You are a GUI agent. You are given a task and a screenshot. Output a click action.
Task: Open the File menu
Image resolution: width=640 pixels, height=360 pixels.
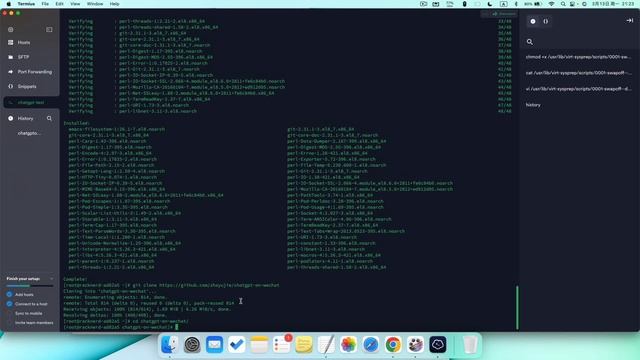[x=45, y=4]
